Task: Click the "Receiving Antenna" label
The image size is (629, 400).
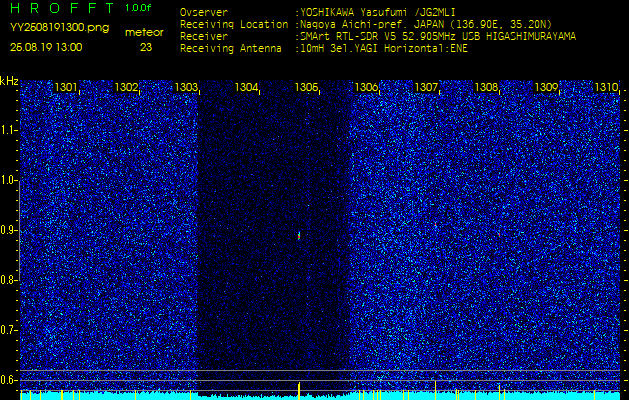Action: pyautogui.click(x=231, y=49)
